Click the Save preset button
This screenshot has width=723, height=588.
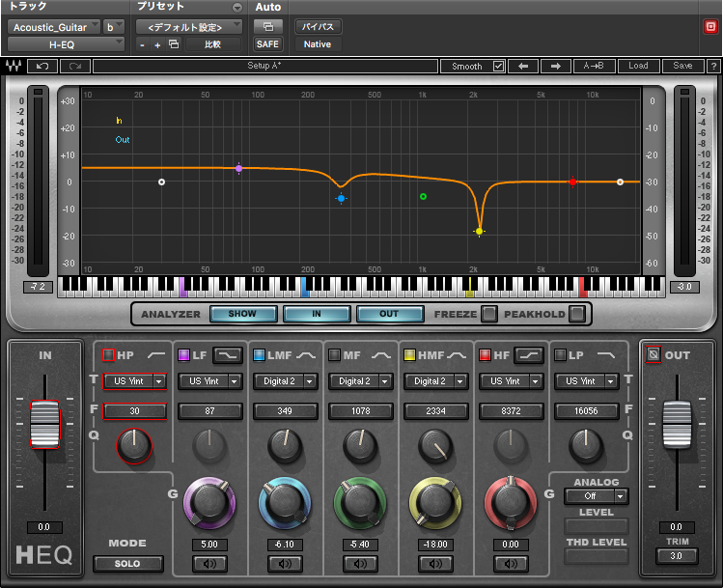tap(682, 66)
